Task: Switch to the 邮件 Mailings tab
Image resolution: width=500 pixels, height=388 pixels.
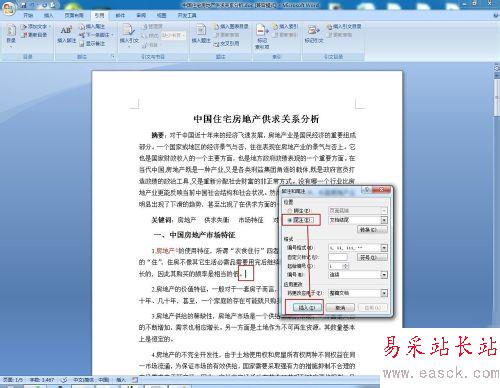Action: click(120, 15)
